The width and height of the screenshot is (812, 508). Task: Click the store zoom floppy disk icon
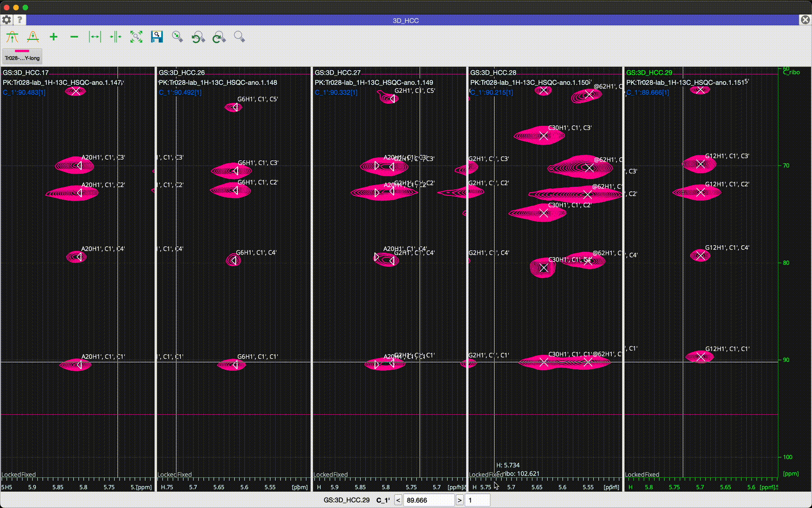[157, 37]
